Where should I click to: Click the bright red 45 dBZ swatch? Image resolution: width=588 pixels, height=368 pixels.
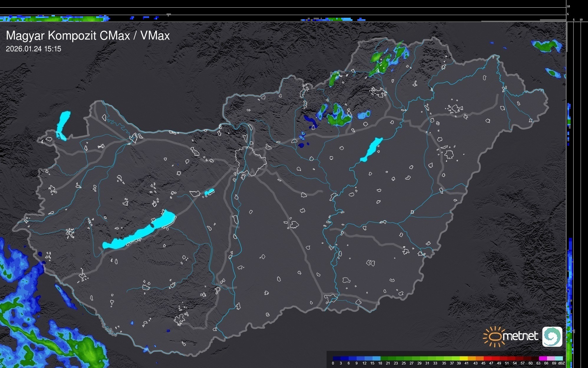tap(487, 358)
